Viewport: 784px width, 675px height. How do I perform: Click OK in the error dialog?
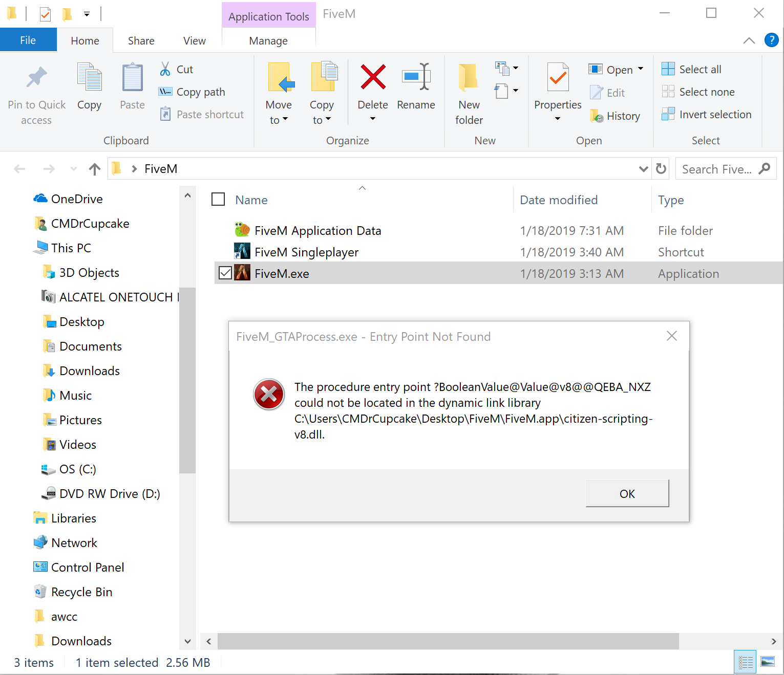click(x=627, y=493)
